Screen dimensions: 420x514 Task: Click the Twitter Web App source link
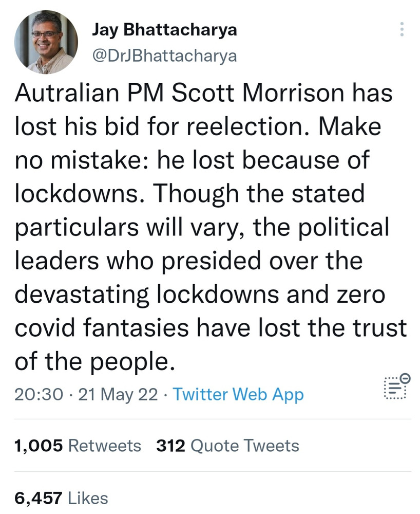[238, 394]
